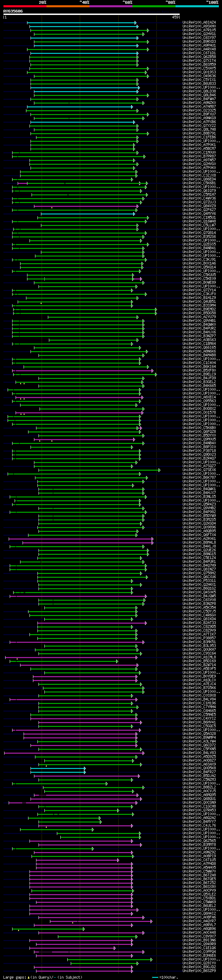Select the text UniRef100_B8B791
Screen dimensions: 222x980
point(199,133)
